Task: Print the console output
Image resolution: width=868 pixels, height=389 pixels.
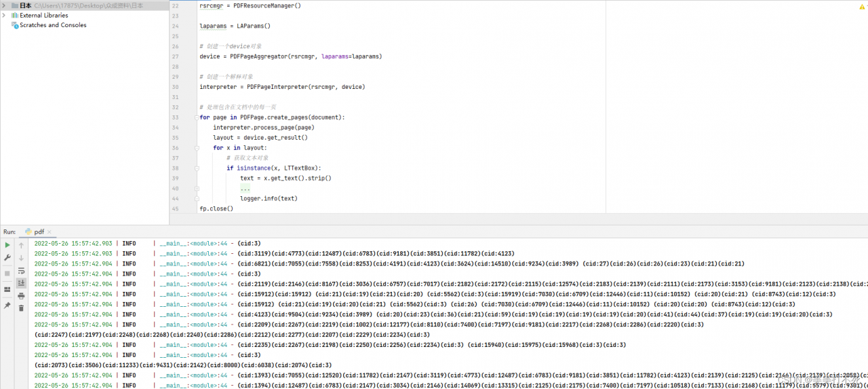Action: (x=21, y=296)
